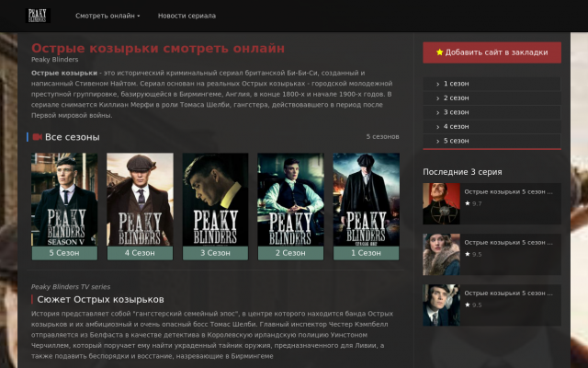Image resolution: width=588 pixels, height=368 pixels.
Task: Click the Сюжет Острых козырьков heading
Action: pyautogui.click(x=100, y=300)
